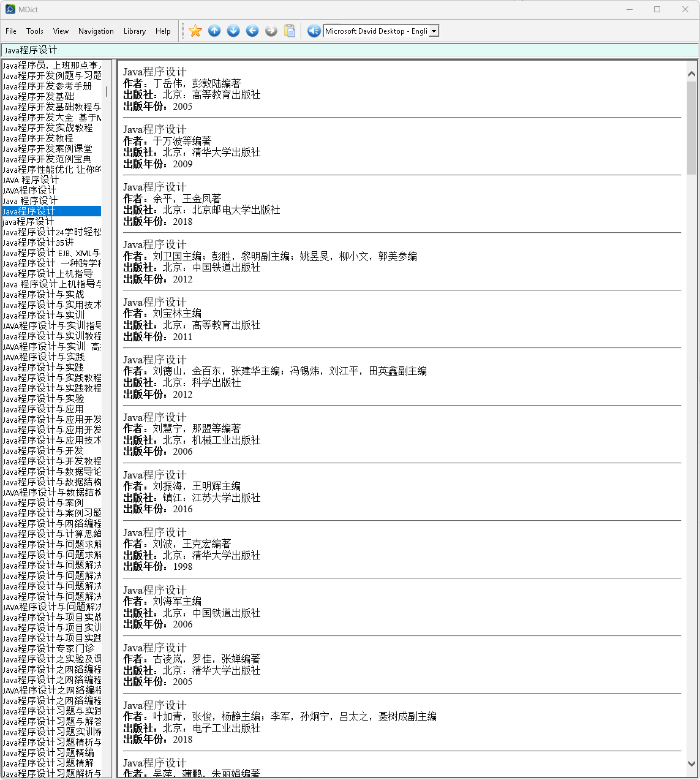
Task: Click the content pane scroll down arrow
Action: tap(691, 763)
